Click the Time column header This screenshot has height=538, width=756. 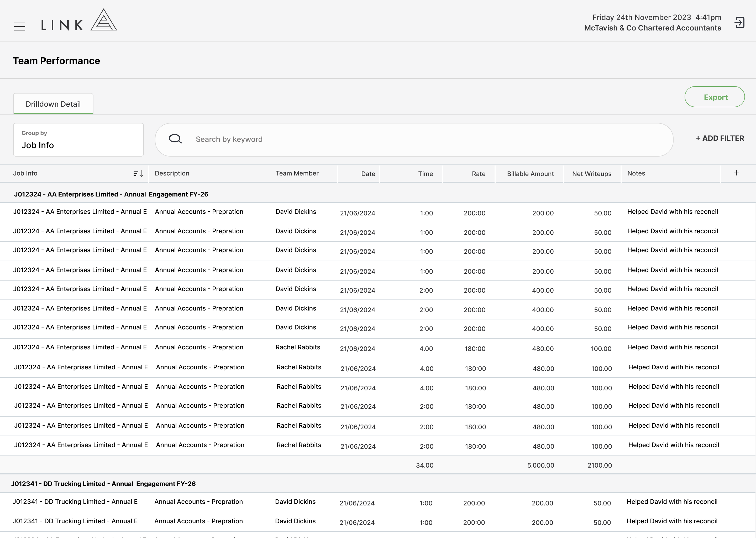pyautogui.click(x=425, y=174)
